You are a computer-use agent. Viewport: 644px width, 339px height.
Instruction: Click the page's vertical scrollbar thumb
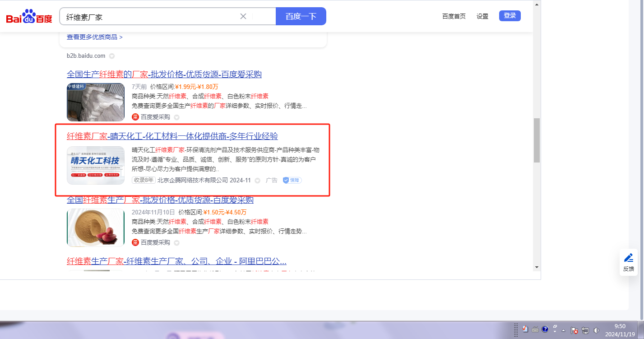coord(537,140)
